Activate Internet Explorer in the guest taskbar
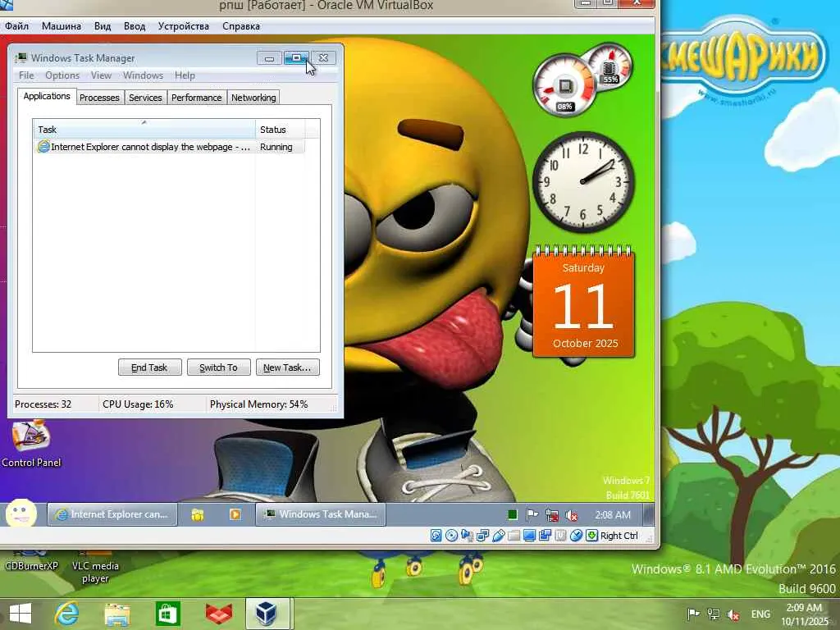 [112, 514]
